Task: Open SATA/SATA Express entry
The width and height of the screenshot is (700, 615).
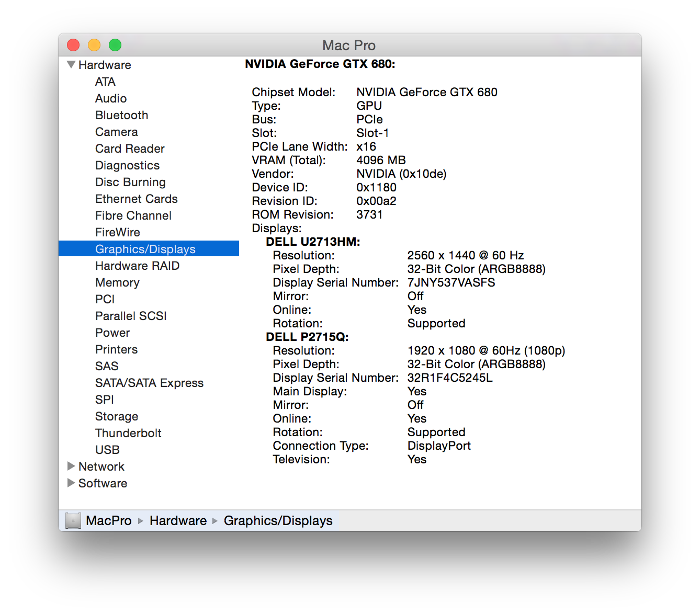Action: coord(149,383)
